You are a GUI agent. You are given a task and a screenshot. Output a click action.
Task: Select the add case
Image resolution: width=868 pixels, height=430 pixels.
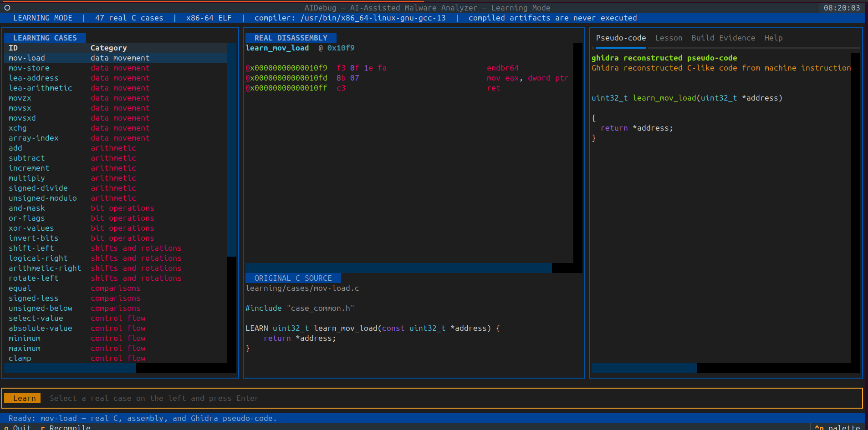[x=116, y=148]
